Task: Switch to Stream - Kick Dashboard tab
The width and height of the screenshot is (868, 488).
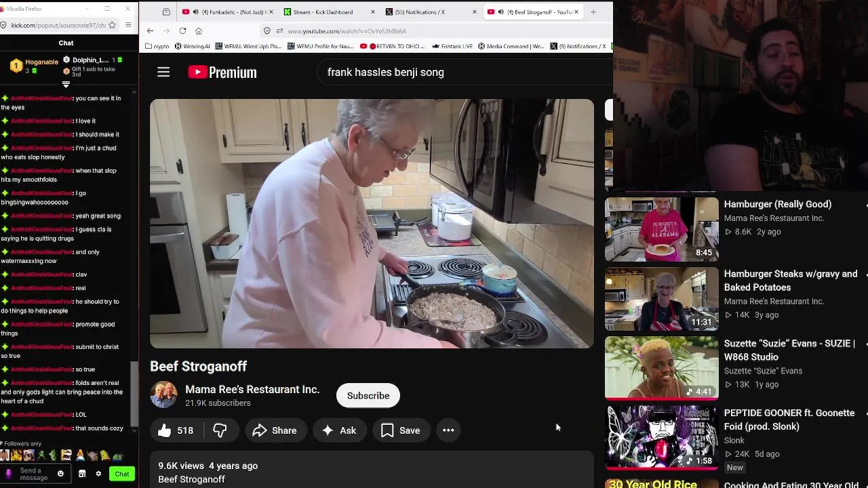Action: coord(329,12)
